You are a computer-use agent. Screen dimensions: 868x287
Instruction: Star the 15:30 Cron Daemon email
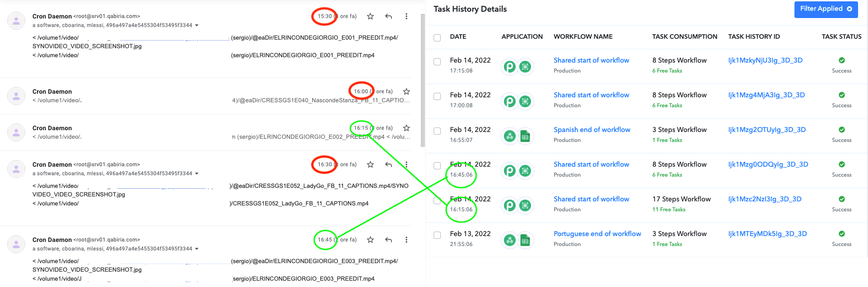point(370,16)
